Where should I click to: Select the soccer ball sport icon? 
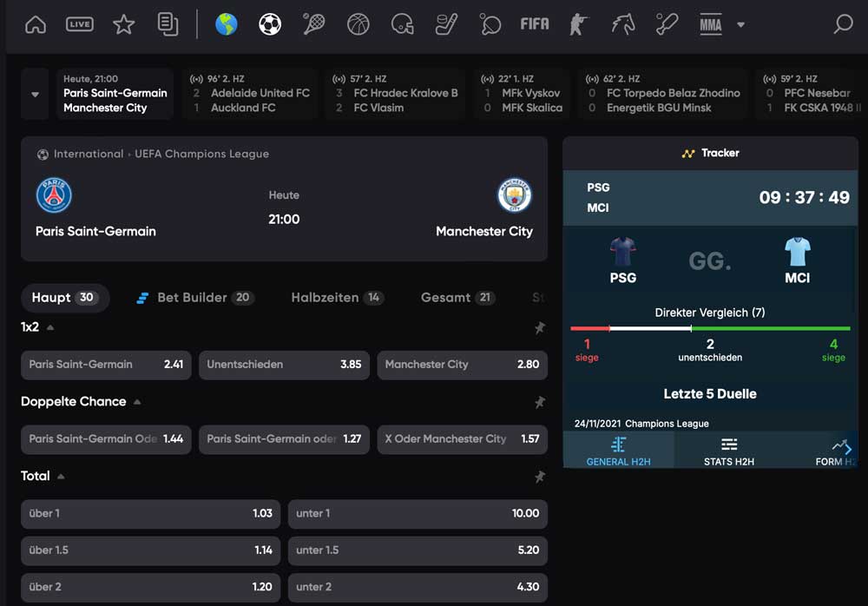pos(270,24)
